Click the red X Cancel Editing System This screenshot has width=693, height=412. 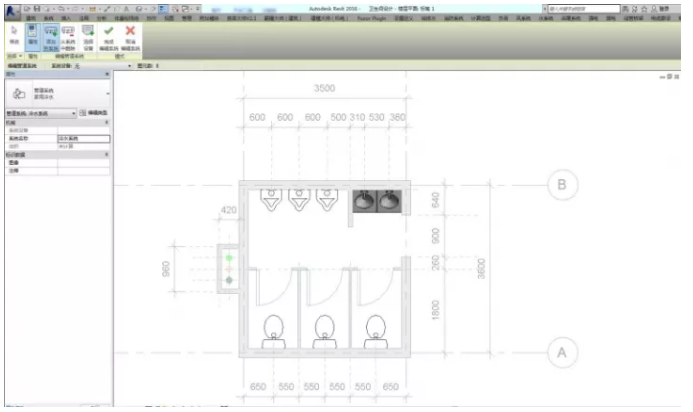[130, 38]
